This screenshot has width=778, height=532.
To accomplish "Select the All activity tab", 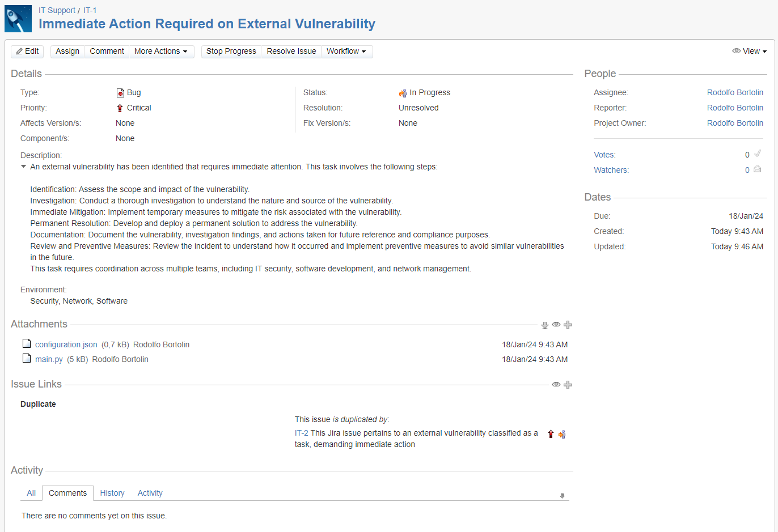I will pyautogui.click(x=31, y=493).
